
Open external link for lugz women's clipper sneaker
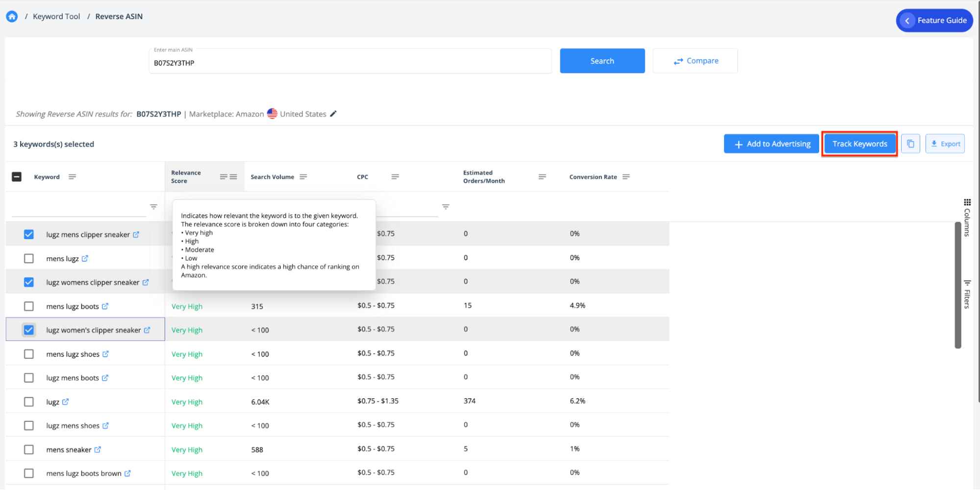point(147,330)
